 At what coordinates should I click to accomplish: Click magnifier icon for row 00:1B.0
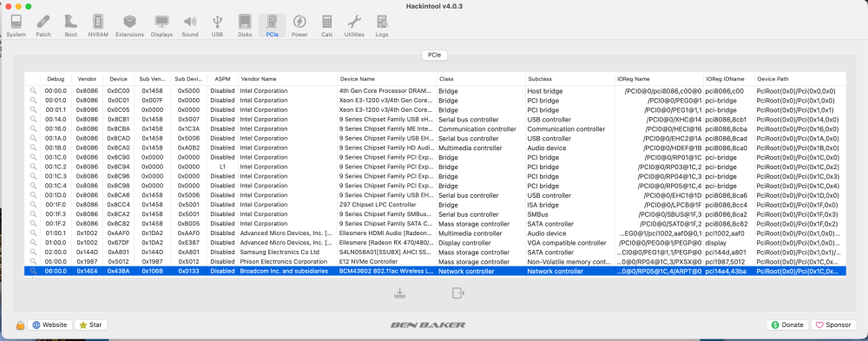tap(33, 148)
